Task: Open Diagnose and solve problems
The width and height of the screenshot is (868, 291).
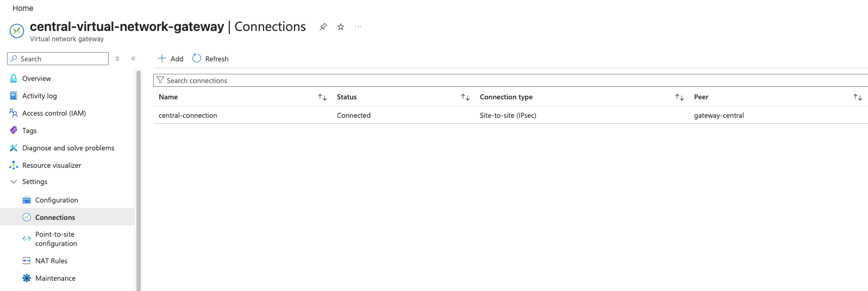Action: 68,148
